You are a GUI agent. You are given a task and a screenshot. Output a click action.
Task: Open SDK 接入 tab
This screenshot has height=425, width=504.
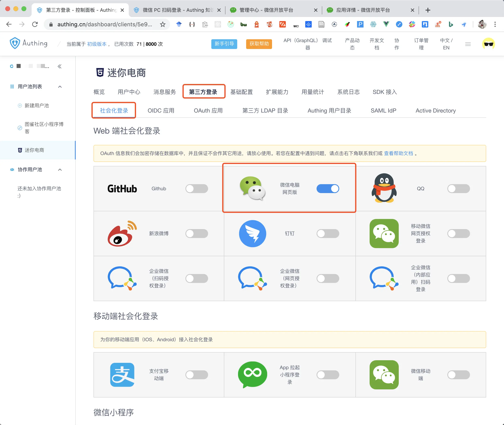[x=385, y=92]
